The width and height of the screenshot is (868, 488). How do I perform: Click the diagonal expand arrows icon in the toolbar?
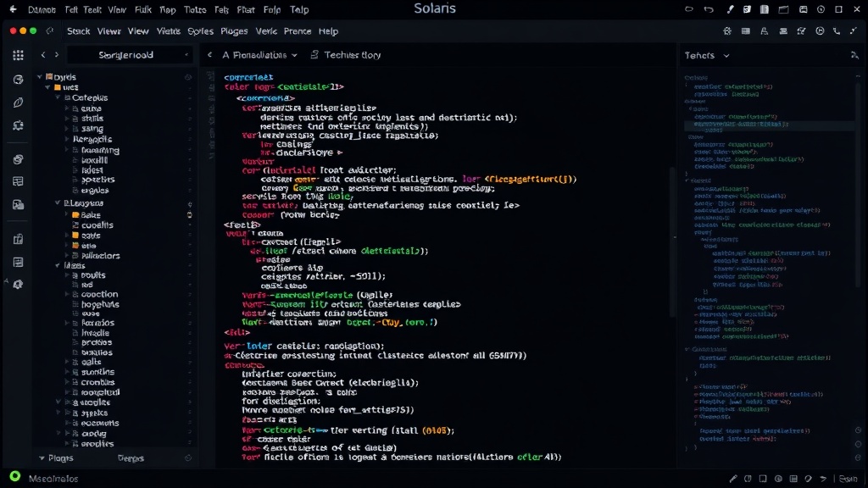tap(854, 31)
